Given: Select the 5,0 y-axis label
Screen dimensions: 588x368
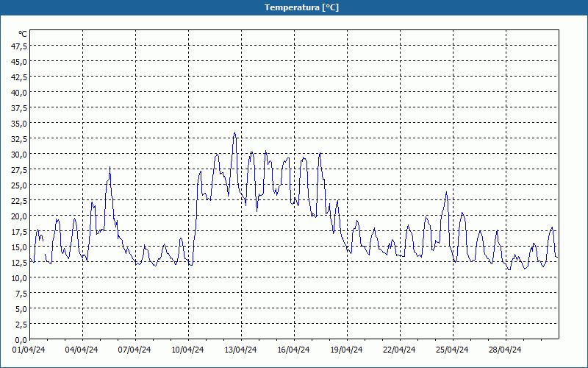Looking at the screenshot, I should point(21,309).
